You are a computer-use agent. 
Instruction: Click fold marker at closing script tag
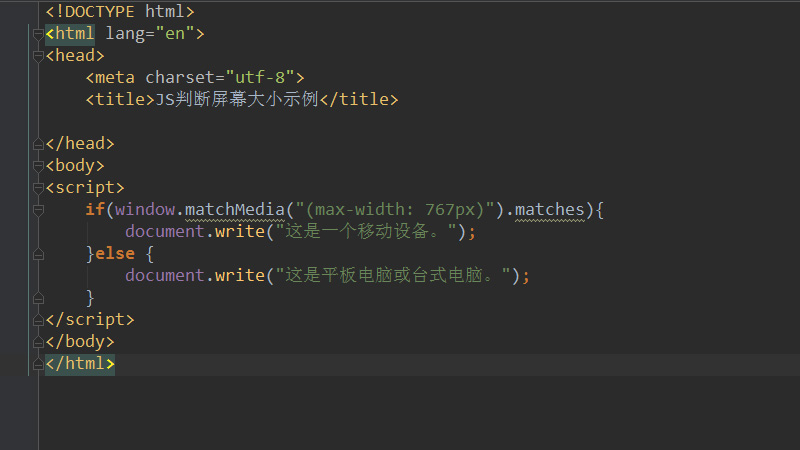coord(38,320)
